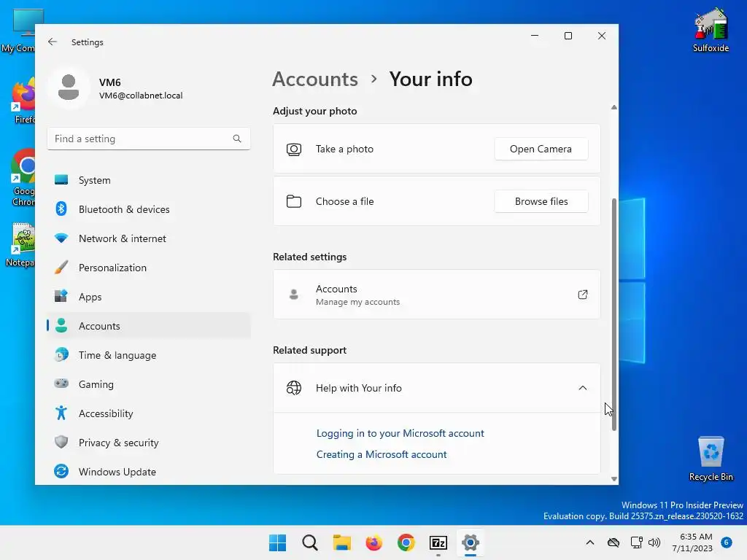Launch Firefox from the taskbar
The height and width of the screenshot is (560, 747).
pyautogui.click(x=374, y=542)
